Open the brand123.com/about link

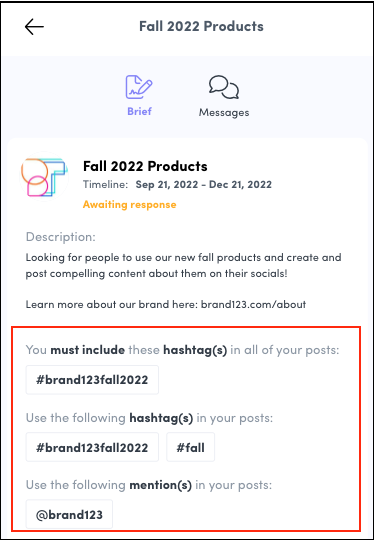(253, 304)
